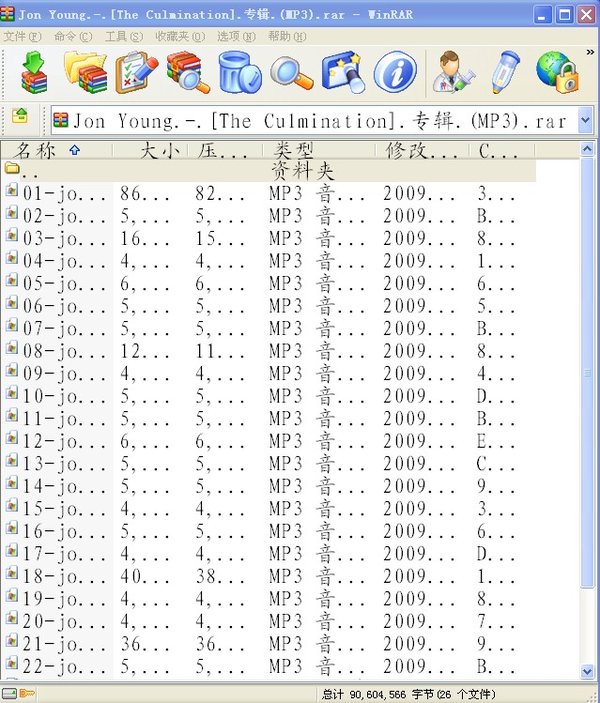Click the Delete trash bin icon
This screenshot has height=703, width=600.
(240, 72)
